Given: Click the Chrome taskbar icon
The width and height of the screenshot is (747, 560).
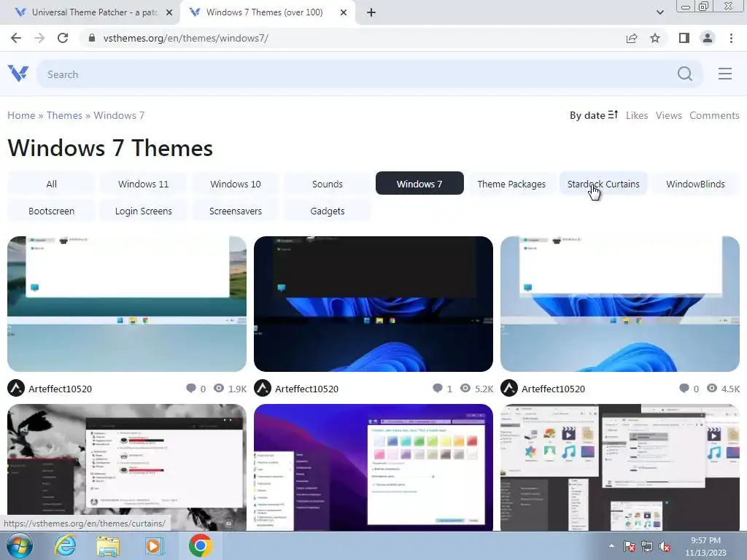Looking at the screenshot, I should tap(200, 545).
